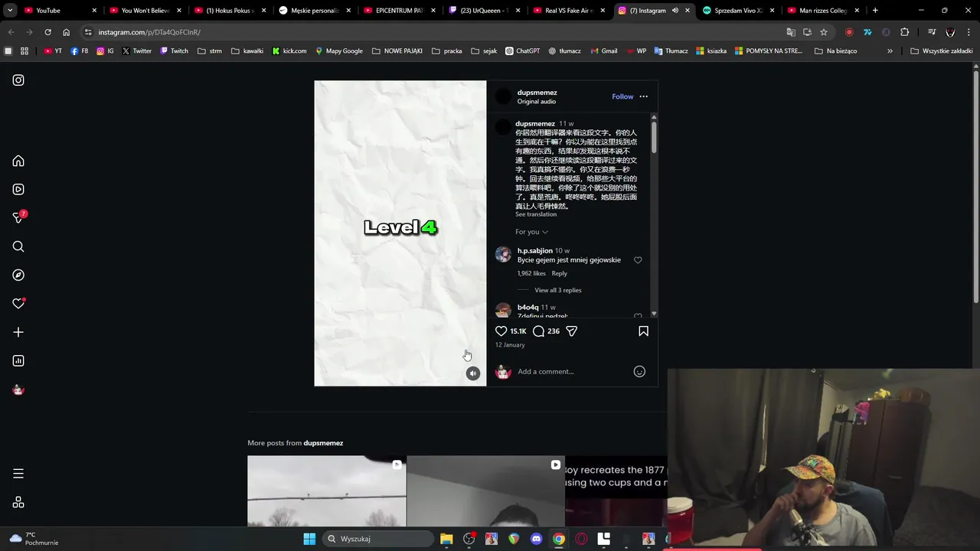The height and width of the screenshot is (551, 980).
Task: Open dupsmemez profile from post header
Action: point(537,93)
